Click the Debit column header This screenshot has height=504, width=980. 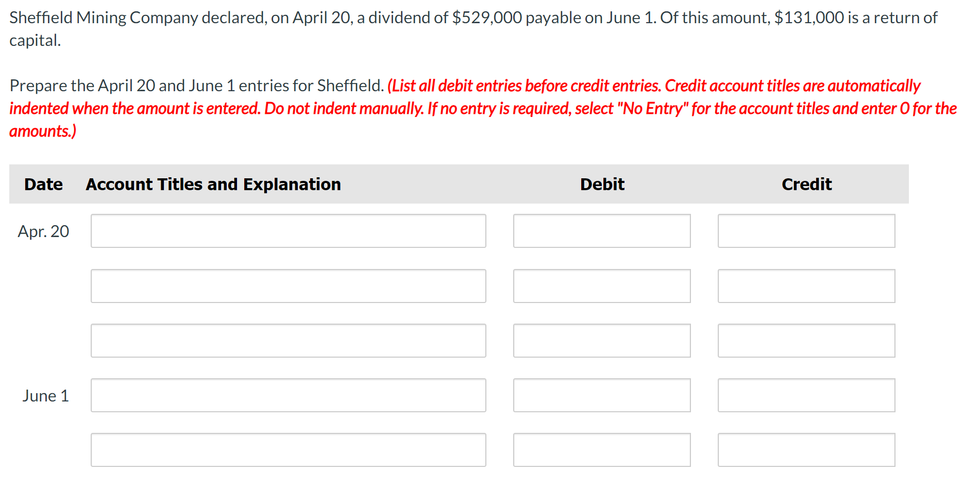pyautogui.click(x=602, y=184)
